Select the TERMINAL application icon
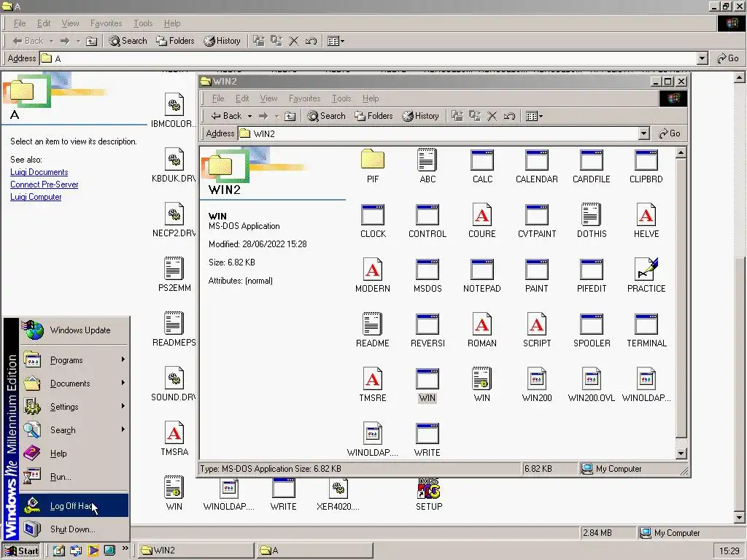 (x=646, y=324)
